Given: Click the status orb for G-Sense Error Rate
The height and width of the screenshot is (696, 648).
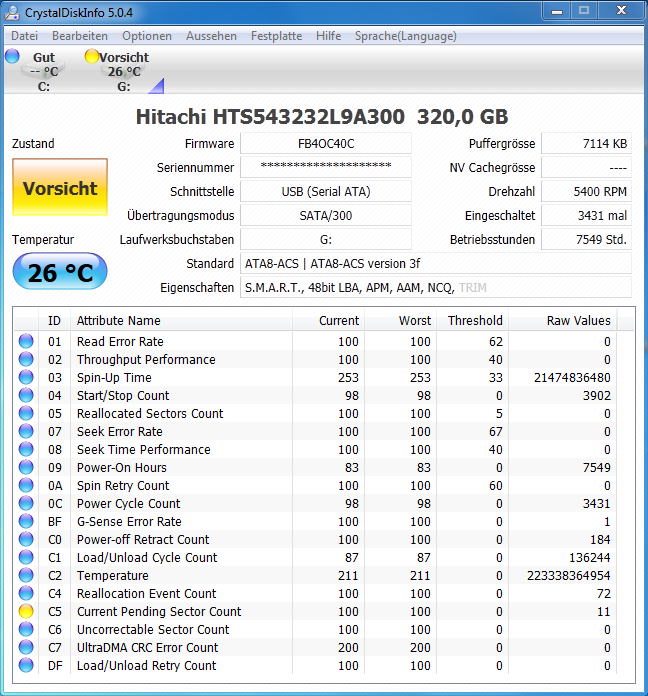Looking at the screenshot, I should pyautogui.click(x=26, y=521).
